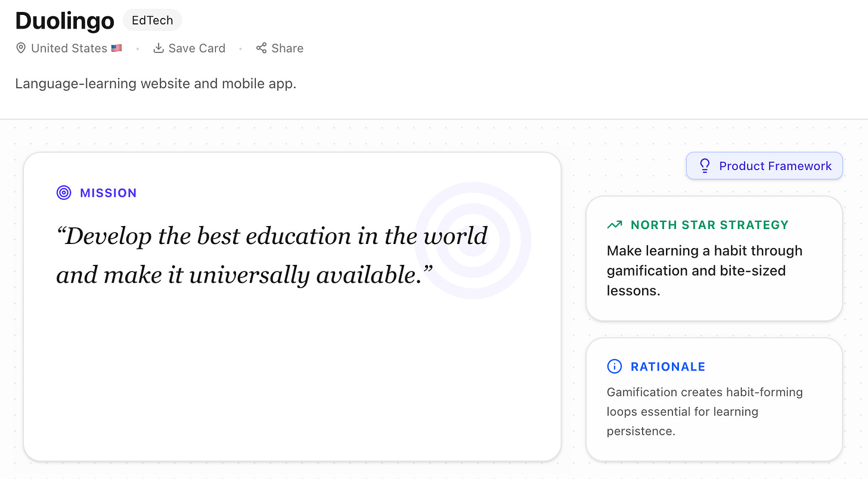Click the United States location text
This screenshot has width=868, height=479.
(x=69, y=48)
